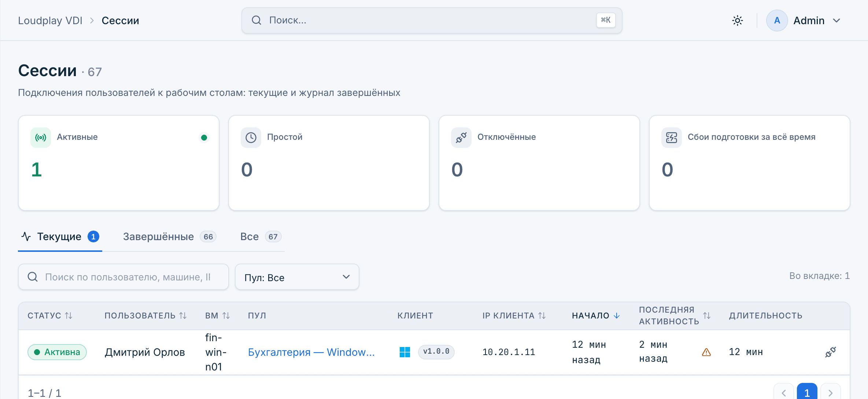Click the 1–1 / 1 pagination summary
This screenshot has width=868, height=399.
[x=44, y=393]
